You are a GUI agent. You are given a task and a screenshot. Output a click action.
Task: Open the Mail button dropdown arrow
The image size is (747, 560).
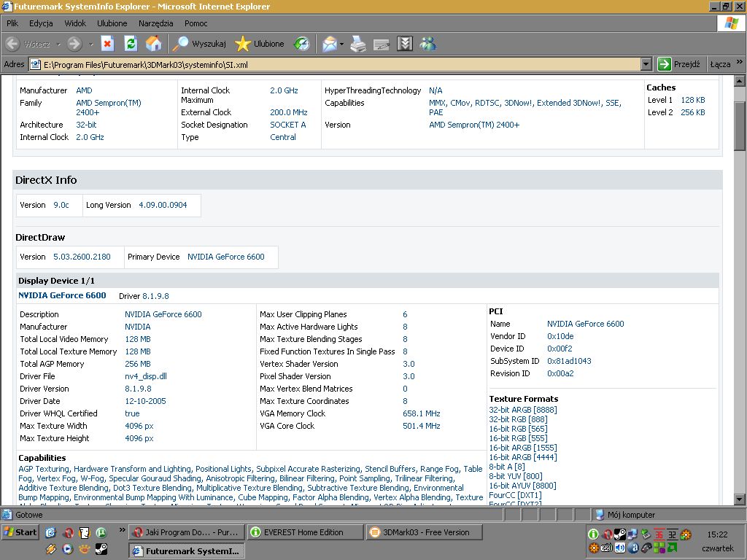pyautogui.click(x=341, y=44)
